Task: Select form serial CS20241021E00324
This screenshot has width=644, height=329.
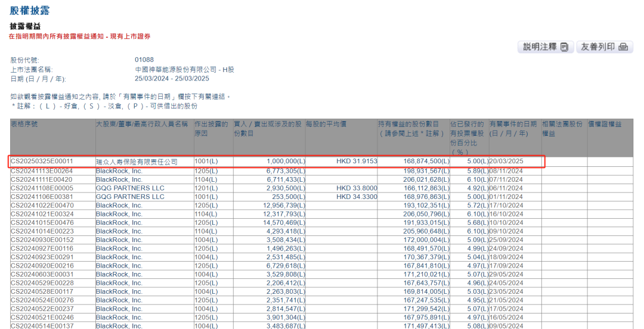Action: pos(42,214)
